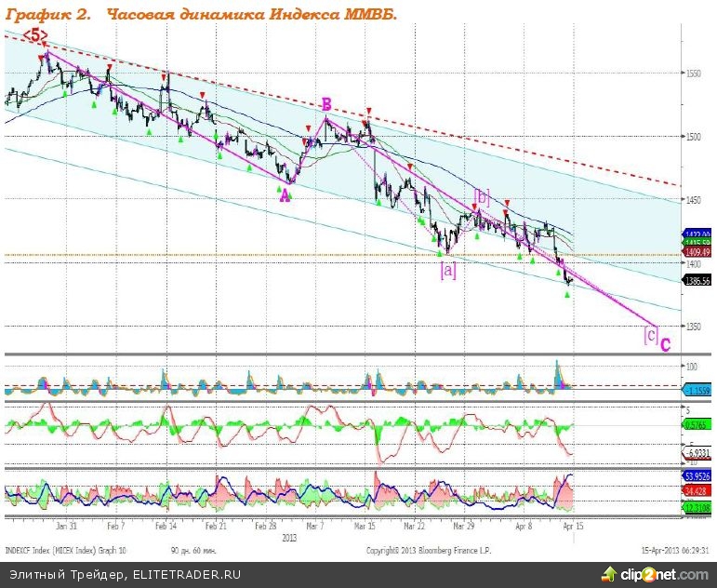This screenshot has height=588, width=717.
Task: Click the pink wave label A
Action: [283, 194]
